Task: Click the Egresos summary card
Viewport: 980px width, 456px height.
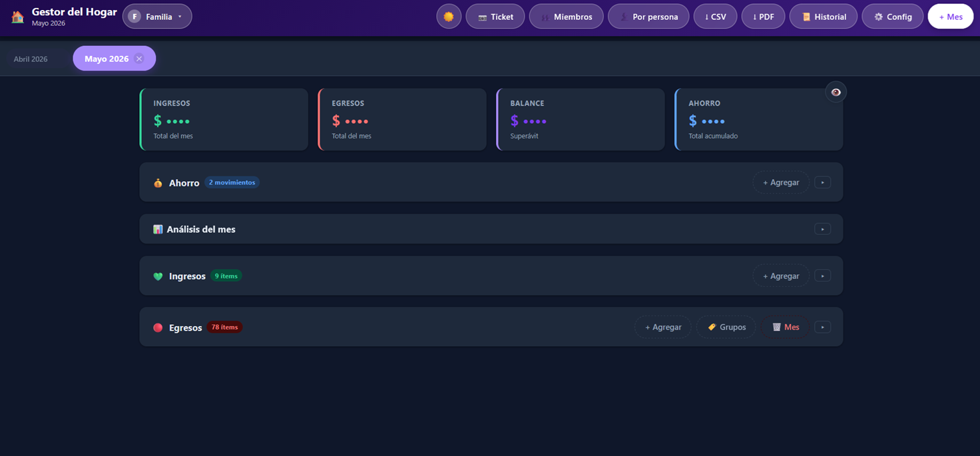Action: point(402,119)
